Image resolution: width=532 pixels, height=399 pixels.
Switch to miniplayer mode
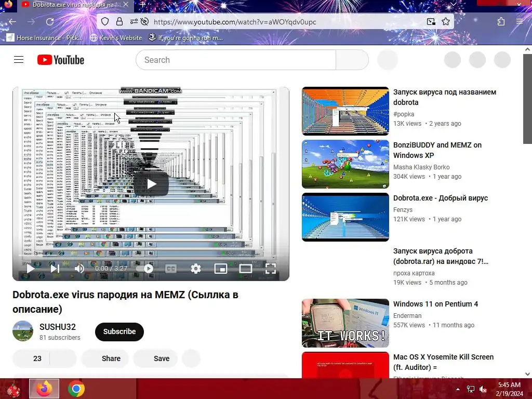(220, 269)
